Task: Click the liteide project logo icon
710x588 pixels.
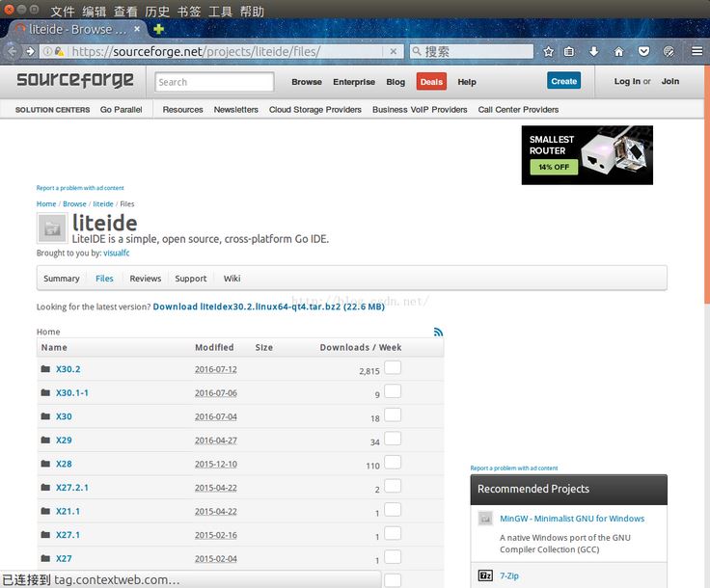Action: (52, 228)
